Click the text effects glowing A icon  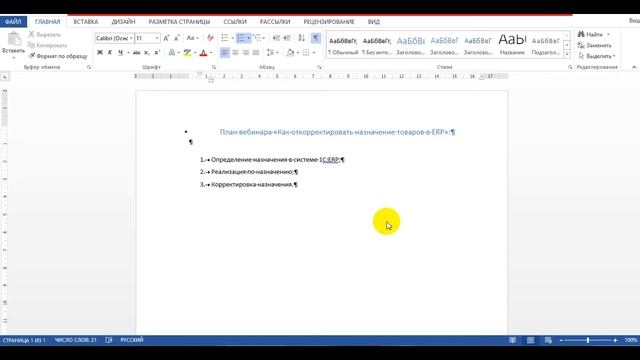point(172,53)
